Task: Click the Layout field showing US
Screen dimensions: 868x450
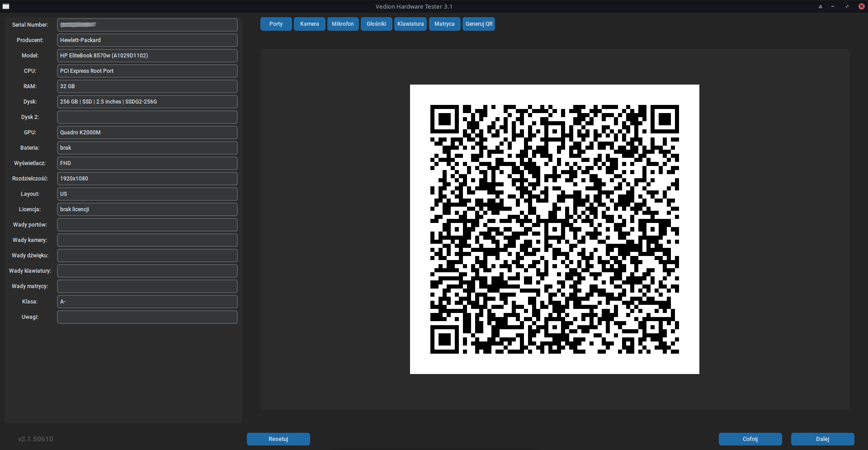Action: 147,194
